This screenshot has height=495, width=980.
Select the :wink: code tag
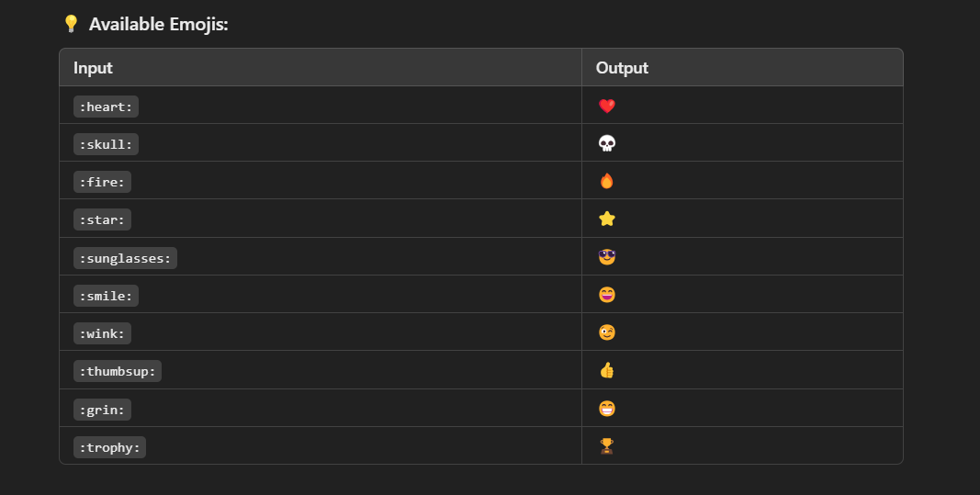coord(102,333)
